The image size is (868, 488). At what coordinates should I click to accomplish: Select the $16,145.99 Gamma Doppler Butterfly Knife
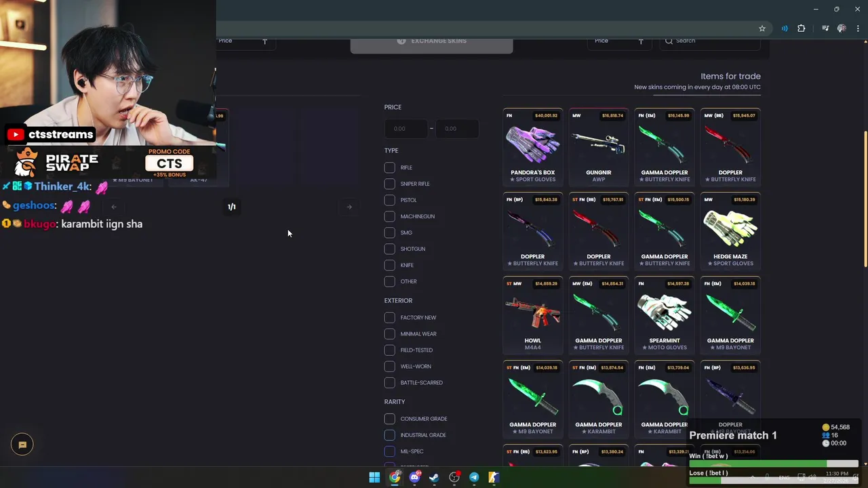[664, 147]
